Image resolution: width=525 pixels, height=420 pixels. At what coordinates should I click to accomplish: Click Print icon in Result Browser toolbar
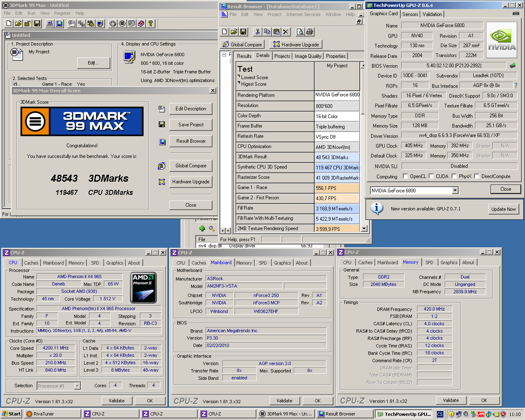click(310, 32)
